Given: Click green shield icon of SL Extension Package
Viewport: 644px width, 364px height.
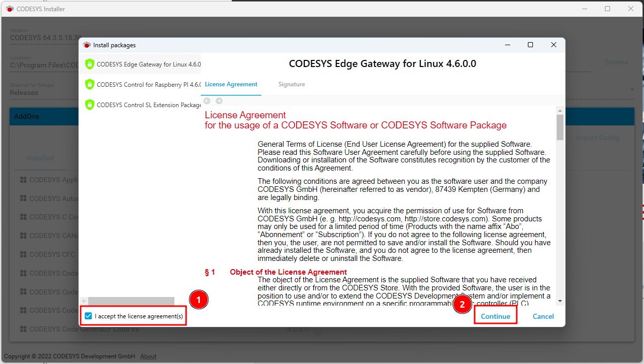Looking at the screenshot, I should pos(89,105).
